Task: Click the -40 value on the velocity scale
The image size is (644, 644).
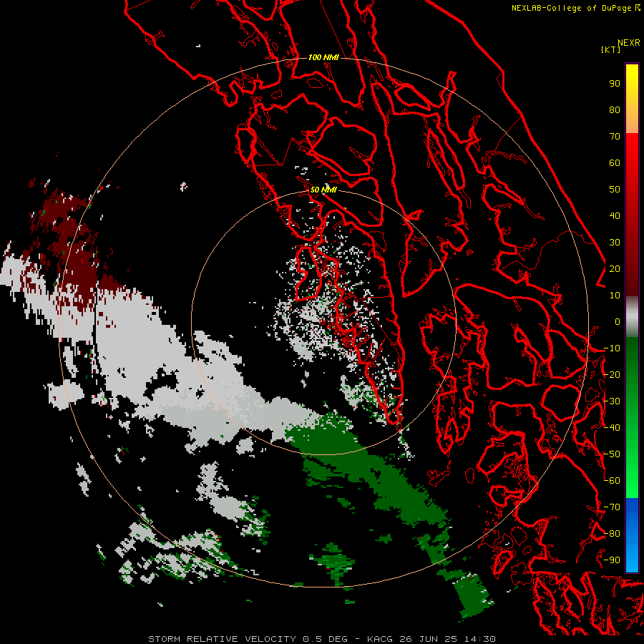Action: [x=612, y=428]
